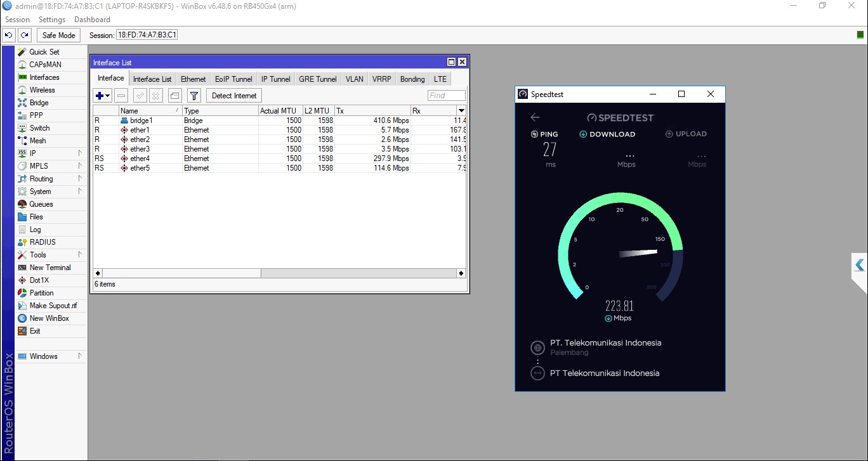Open the Switch menu
The image size is (868, 461).
(x=39, y=128)
